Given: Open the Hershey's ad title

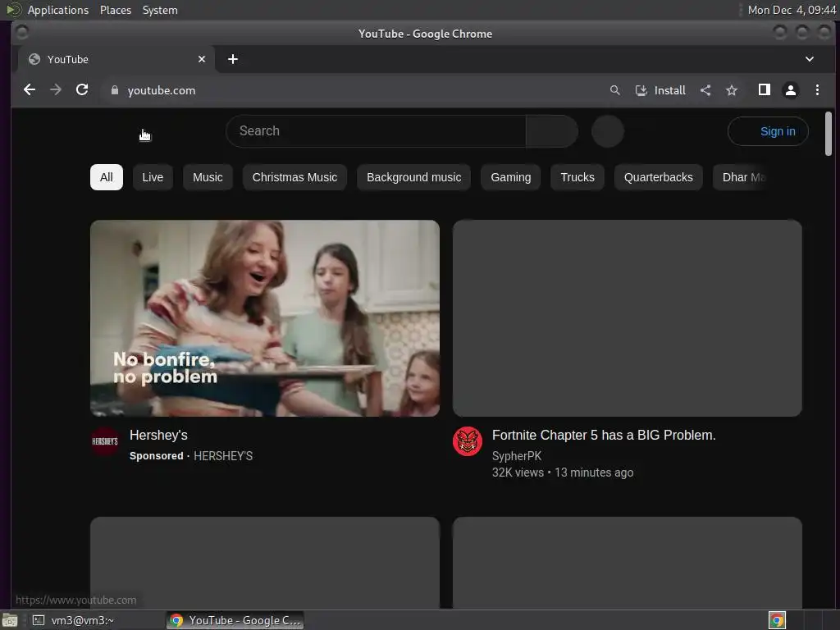Looking at the screenshot, I should (158, 435).
